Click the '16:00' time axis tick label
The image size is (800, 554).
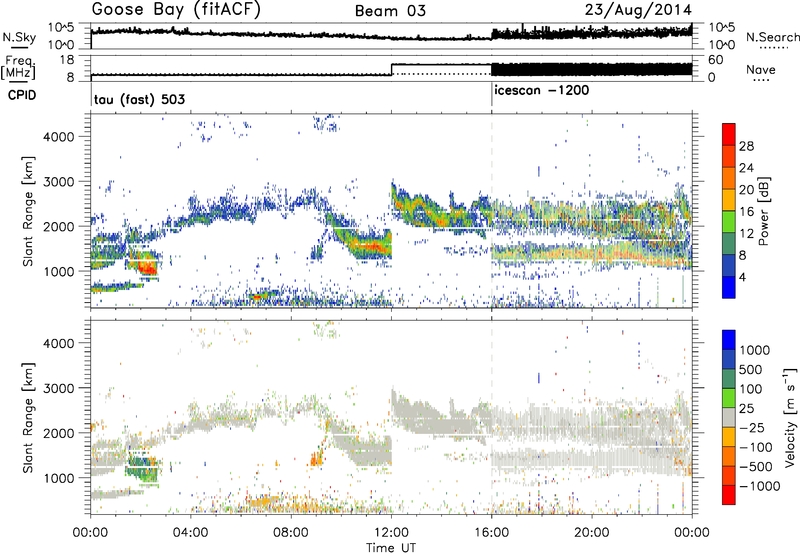click(491, 533)
